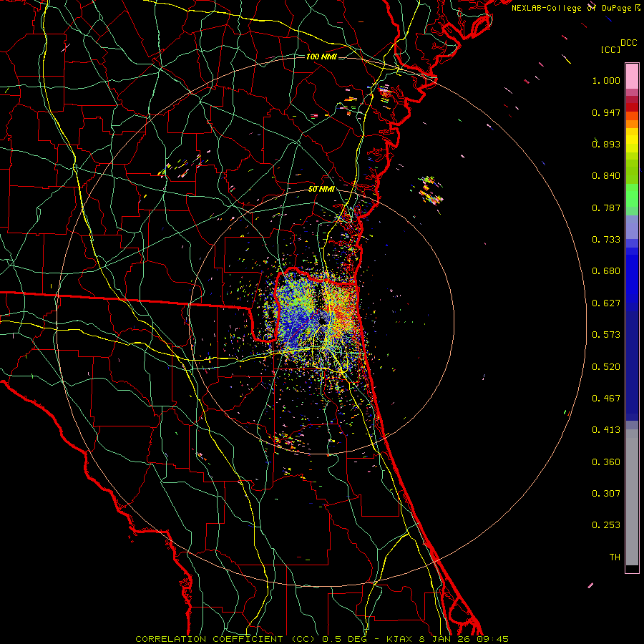Click the DCC label above the color scale
The width and height of the screenshot is (644, 644).
tap(628, 43)
